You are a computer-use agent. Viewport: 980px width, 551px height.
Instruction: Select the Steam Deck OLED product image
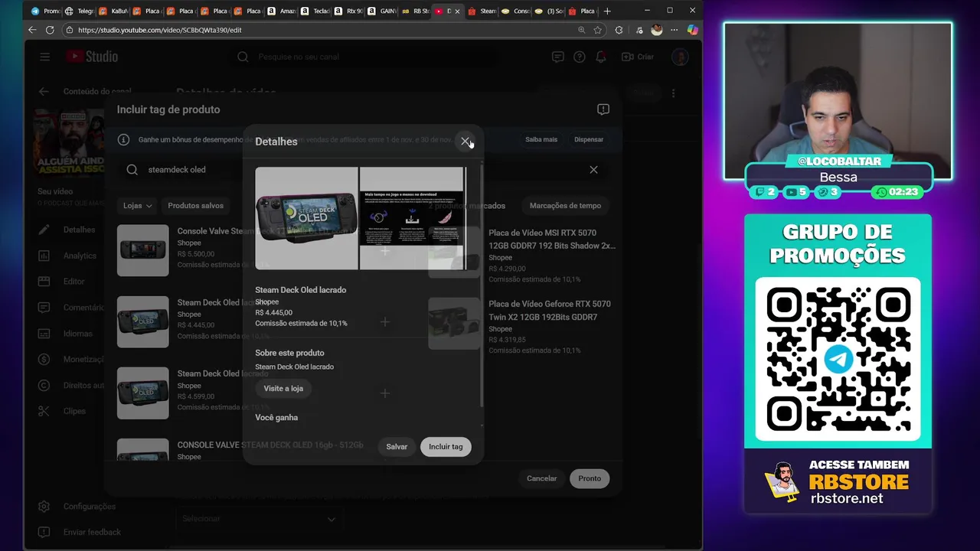(x=306, y=218)
